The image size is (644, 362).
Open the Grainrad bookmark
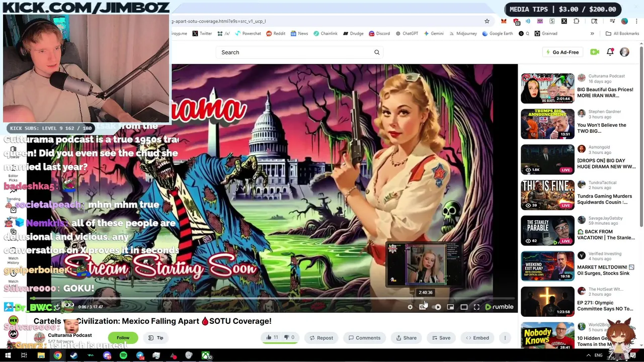546,34
